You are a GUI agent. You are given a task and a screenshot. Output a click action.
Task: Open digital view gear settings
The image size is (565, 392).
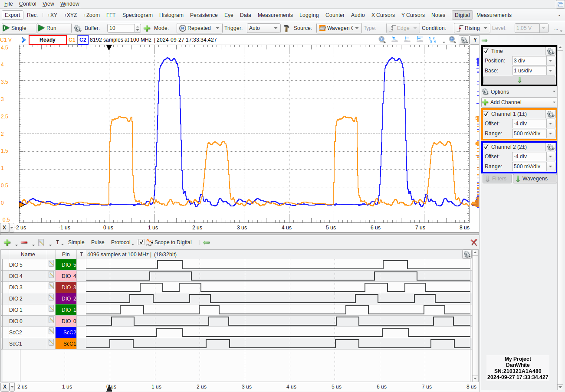[x=466, y=255]
